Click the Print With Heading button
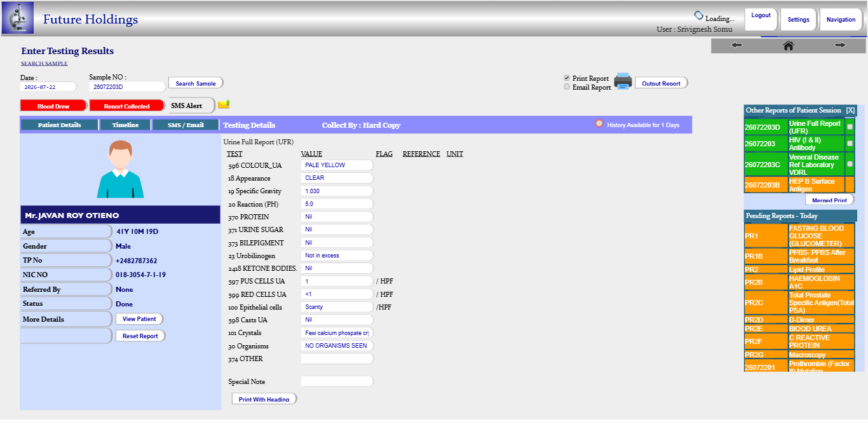 click(264, 399)
